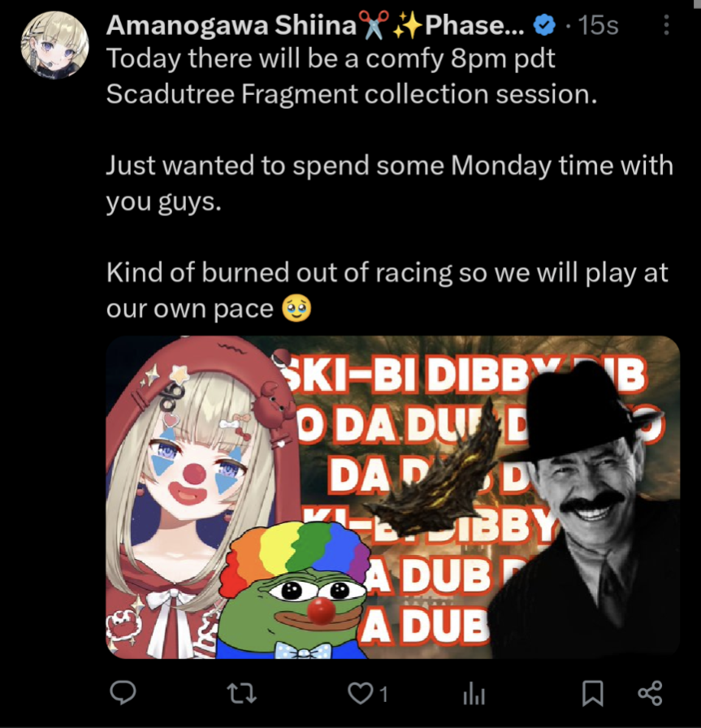View post analytics via the bar chart icon
Viewport: 701px width, 728px height.
(x=474, y=694)
